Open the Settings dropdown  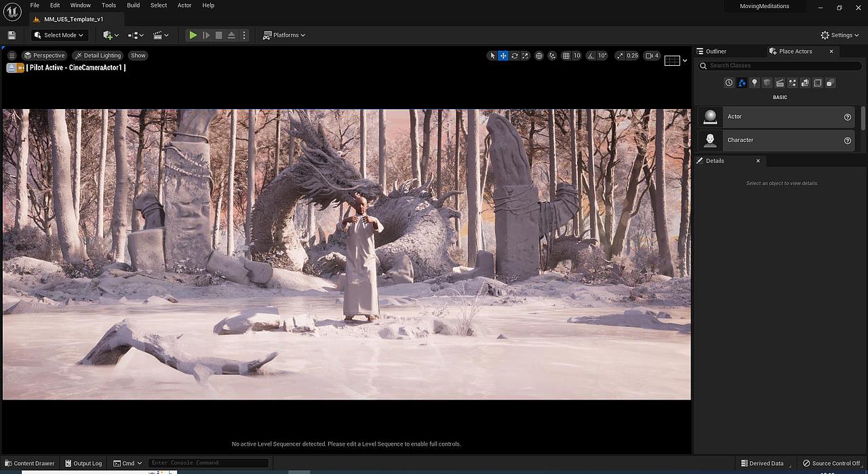point(840,35)
